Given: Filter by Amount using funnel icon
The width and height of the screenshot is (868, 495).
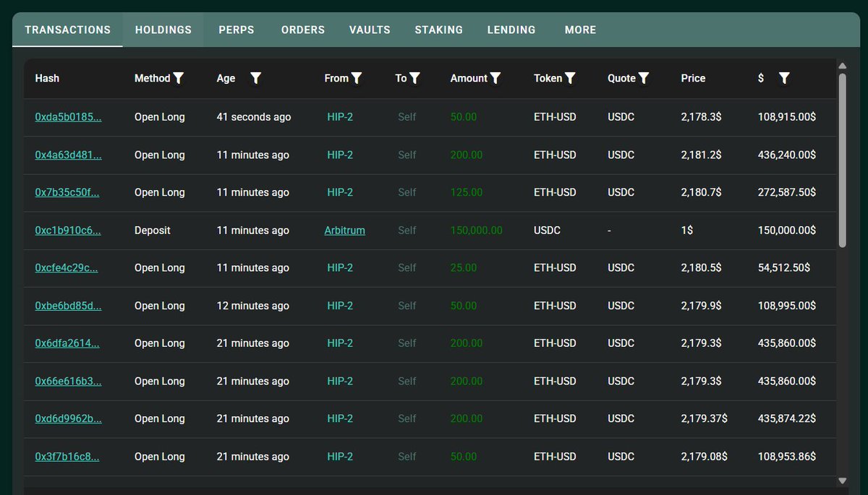Looking at the screenshot, I should 495,78.
